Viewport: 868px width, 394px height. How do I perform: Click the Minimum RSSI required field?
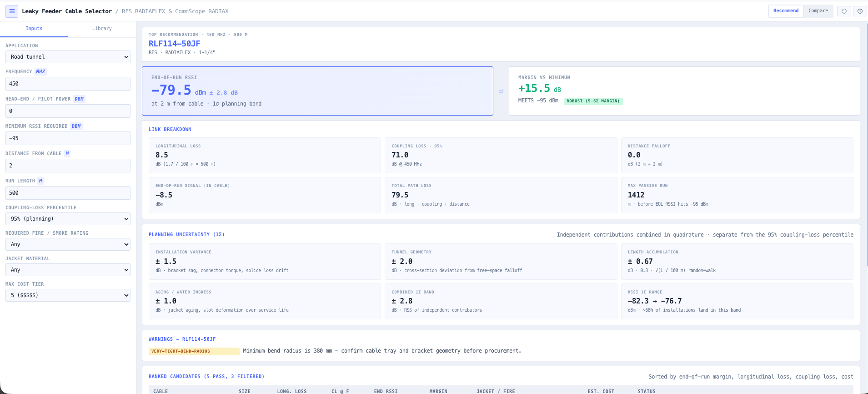tap(68, 138)
